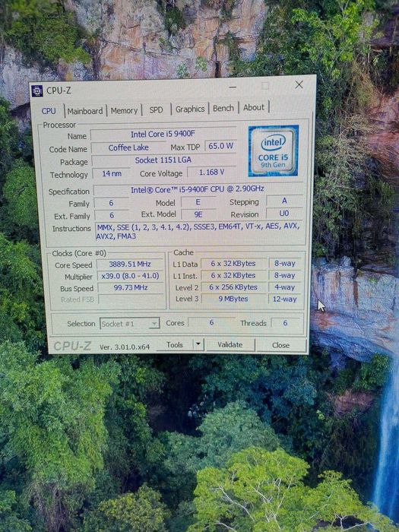The width and height of the screenshot is (399, 532).
Task: Click the Stepping value A
Action: 284,201
